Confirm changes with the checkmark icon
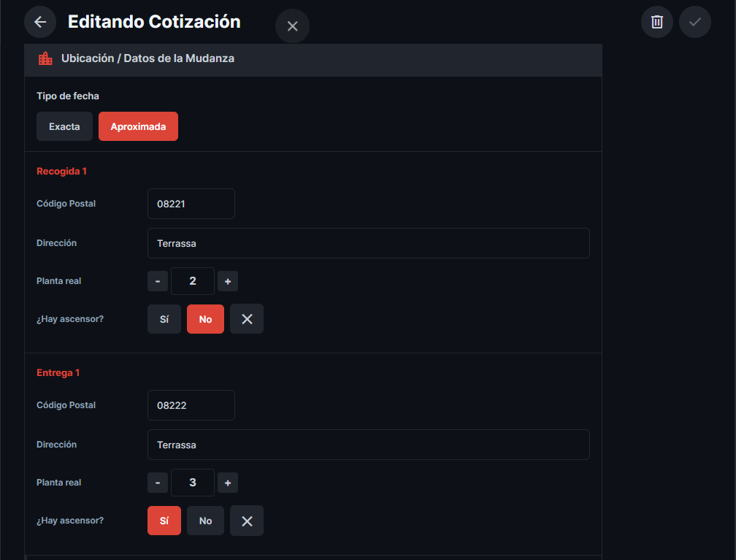This screenshot has width=736, height=560. point(694,22)
